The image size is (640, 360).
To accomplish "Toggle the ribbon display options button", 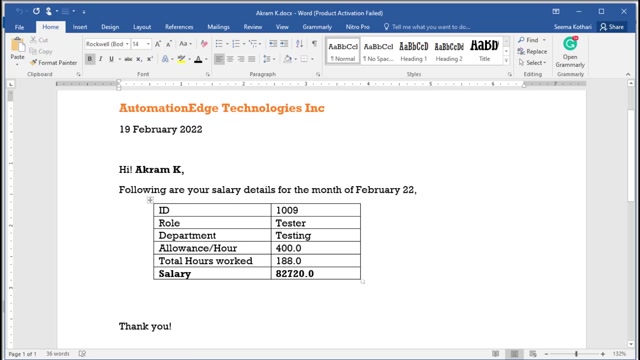I will tap(556, 11).
